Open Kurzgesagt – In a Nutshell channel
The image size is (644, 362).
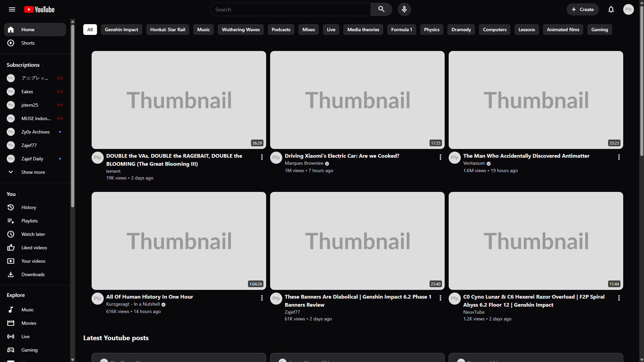[x=133, y=304]
